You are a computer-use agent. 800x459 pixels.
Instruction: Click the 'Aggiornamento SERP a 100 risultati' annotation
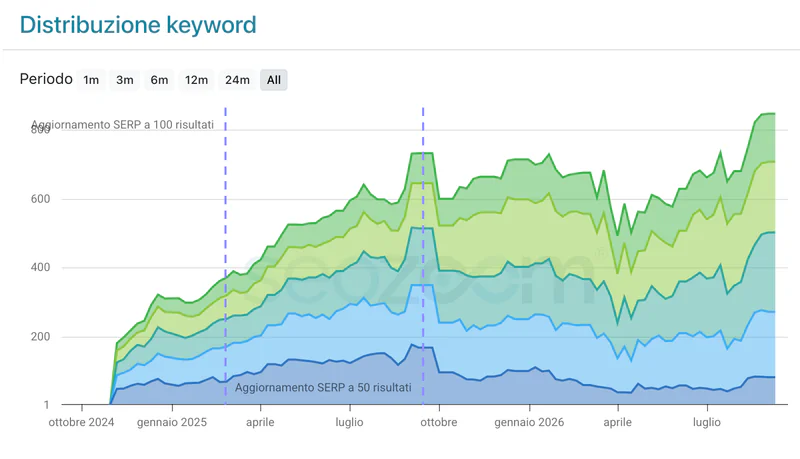click(122, 125)
